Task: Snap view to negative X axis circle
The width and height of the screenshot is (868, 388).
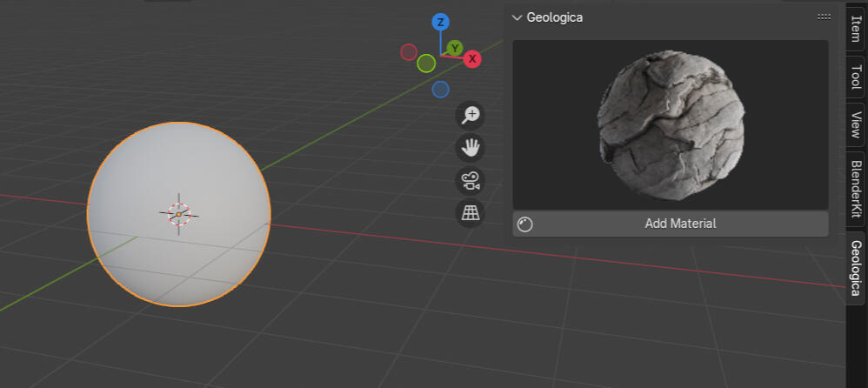Action: (409, 52)
